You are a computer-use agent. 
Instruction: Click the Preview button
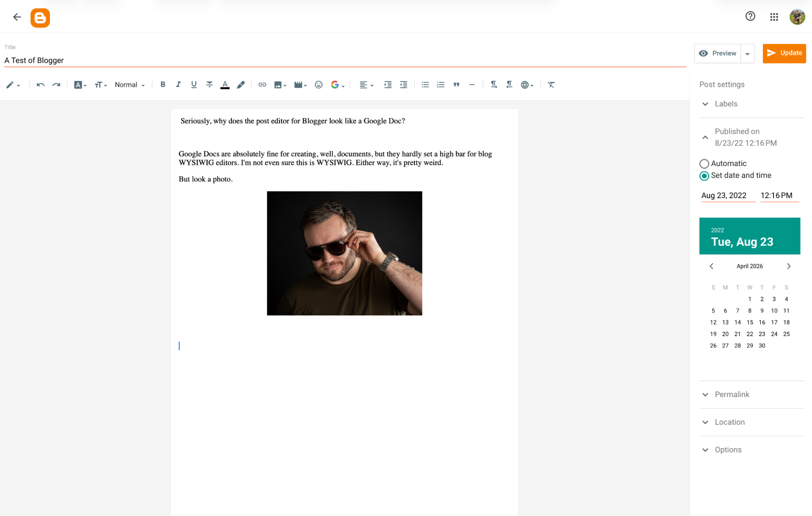point(717,53)
